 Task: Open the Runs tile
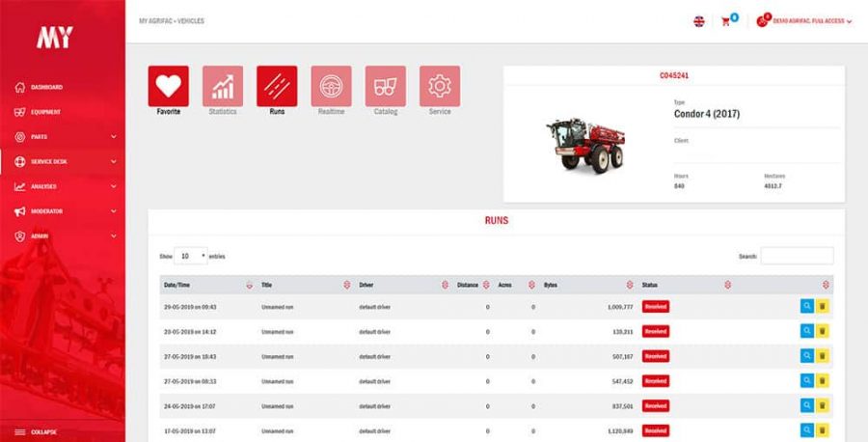(277, 86)
